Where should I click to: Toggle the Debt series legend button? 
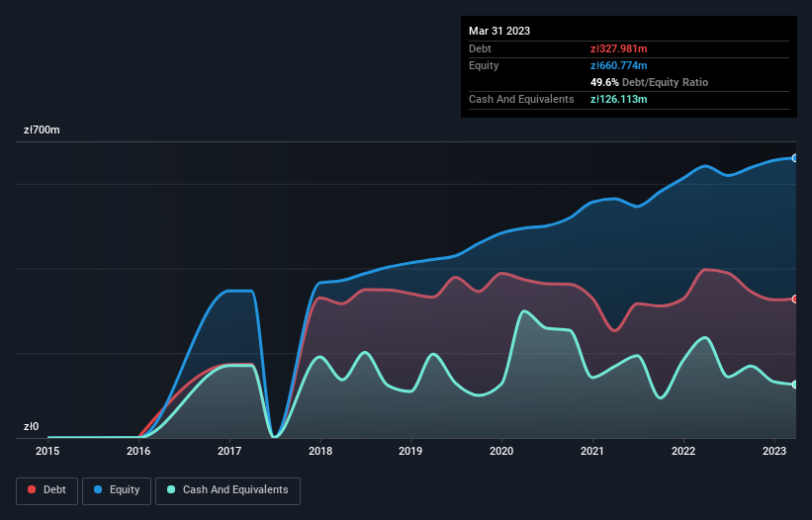click(x=46, y=490)
